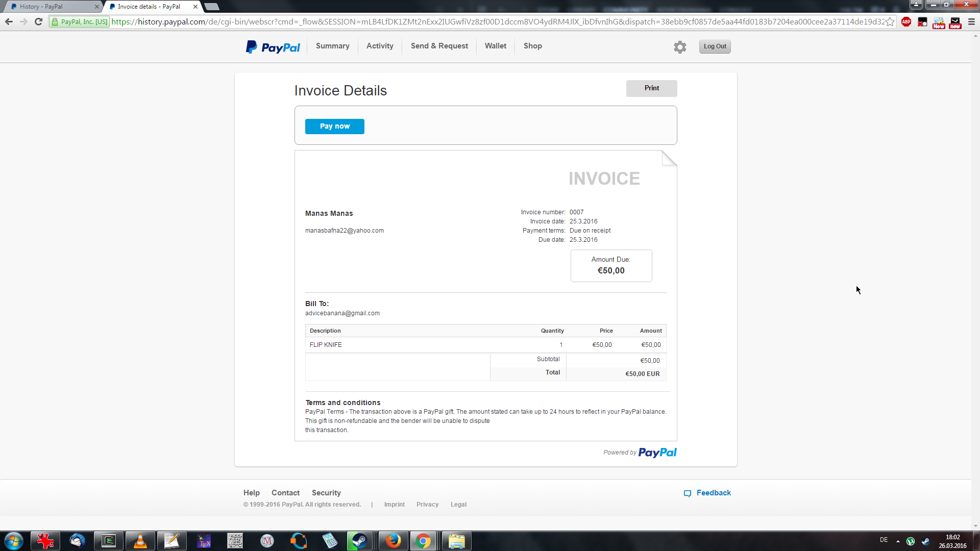This screenshot has width=980, height=551.
Task: Open the Activity menu item
Action: [380, 46]
